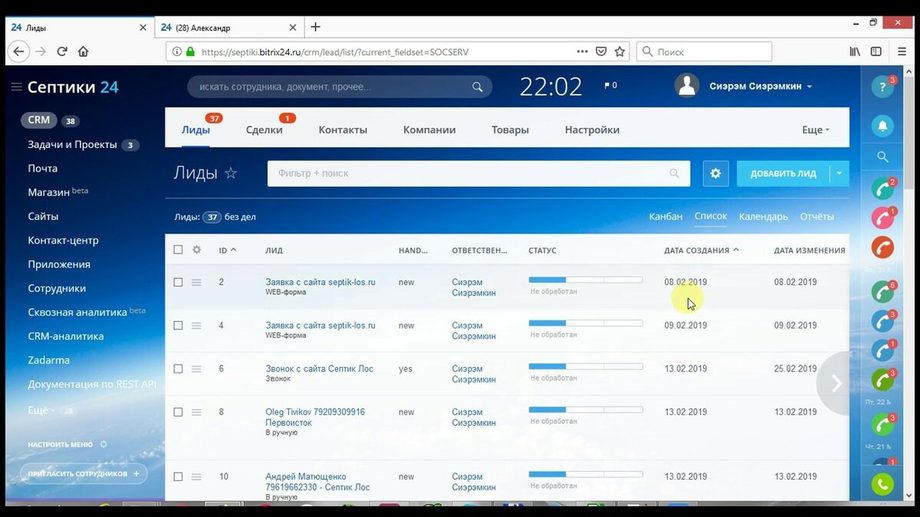The height and width of the screenshot is (517, 920).
Task: Reload the page with refresh icon
Action: pyautogui.click(x=62, y=52)
